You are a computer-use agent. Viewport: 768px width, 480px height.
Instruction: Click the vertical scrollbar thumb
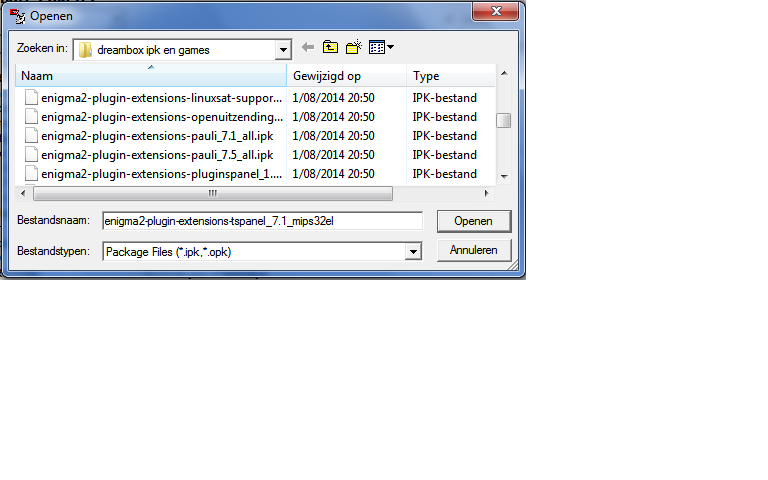[504, 120]
